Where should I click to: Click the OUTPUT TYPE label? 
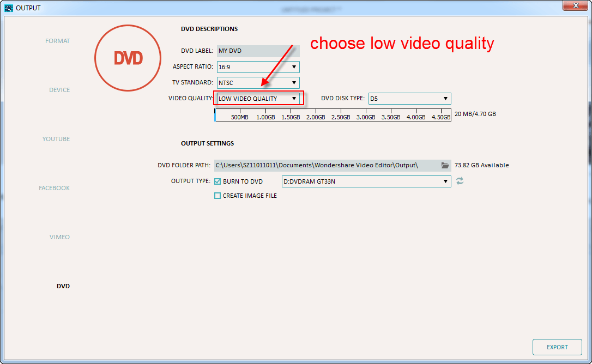(191, 181)
